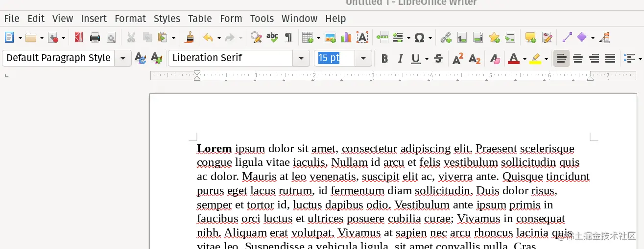Open the font name dropdown
Image resolution: width=644 pixels, height=249 pixels.
[301, 58]
